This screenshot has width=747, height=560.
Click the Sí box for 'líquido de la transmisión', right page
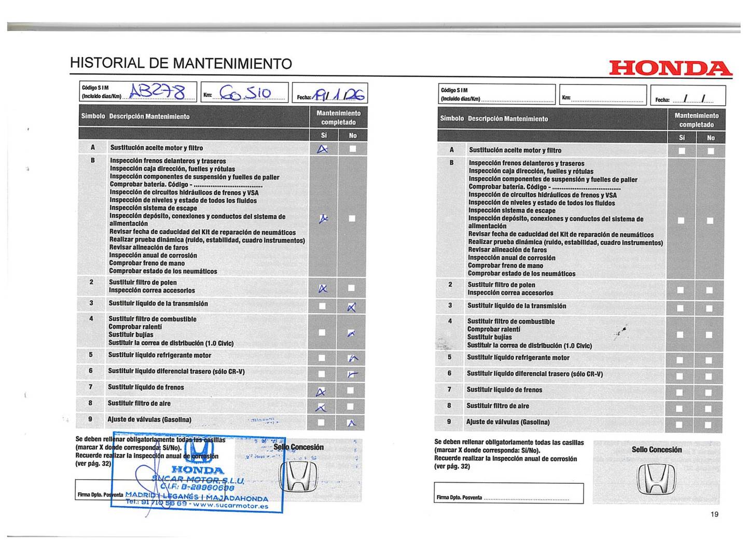click(x=681, y=309)
